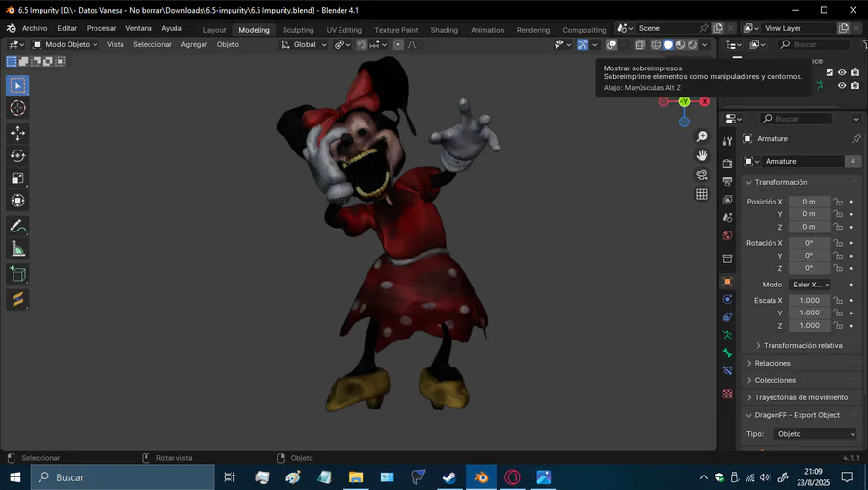Open the Modo Objeto mode dropdown
Image resolution: width=868 pixels, height=490 pixels.
[x=66, y=44]
